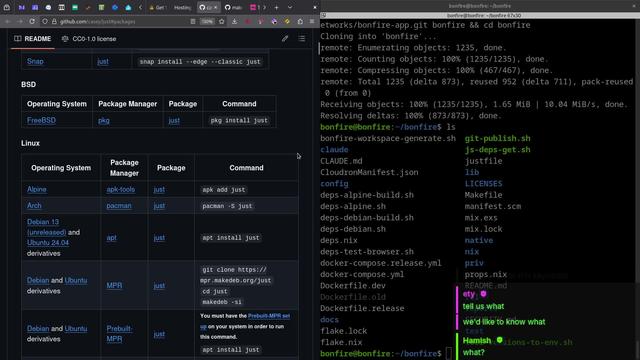640x360 pixels.
Task: Open the pinned chat bubble tab
Action: (x=48, y=7)
